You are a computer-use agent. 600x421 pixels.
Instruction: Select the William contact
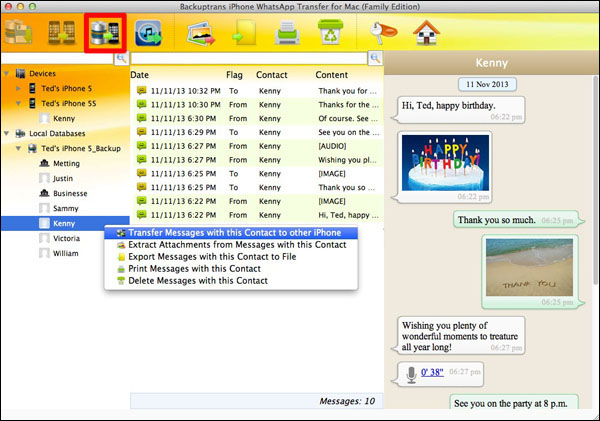(65, 253)
